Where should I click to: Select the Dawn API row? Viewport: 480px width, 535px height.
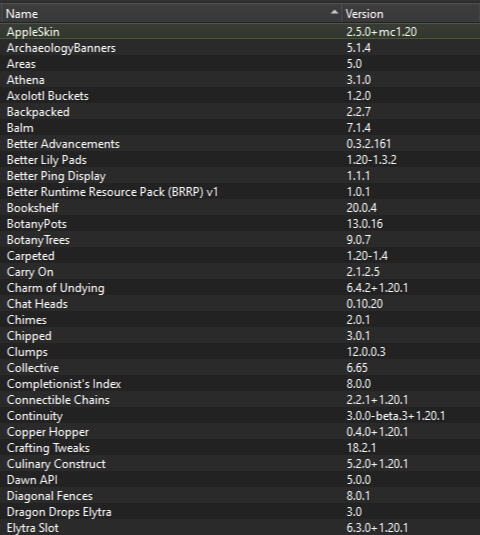(240, 480)
